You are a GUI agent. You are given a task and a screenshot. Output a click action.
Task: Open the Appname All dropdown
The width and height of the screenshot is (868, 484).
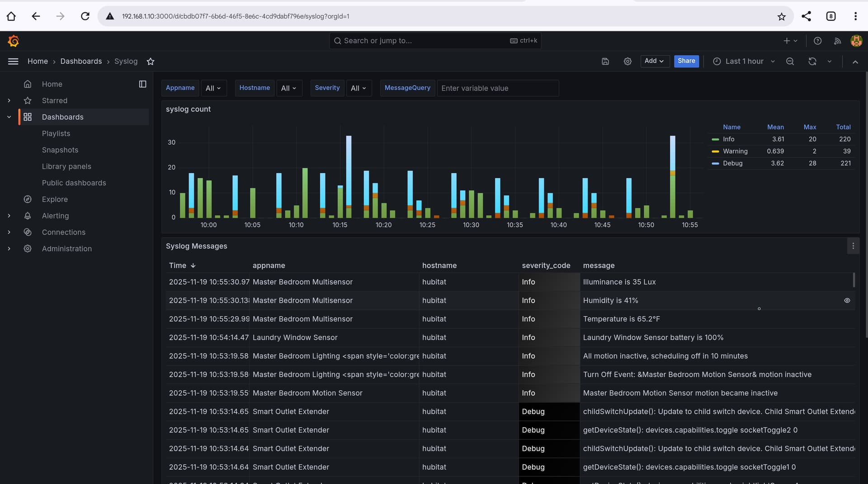(x=213, y=88)
